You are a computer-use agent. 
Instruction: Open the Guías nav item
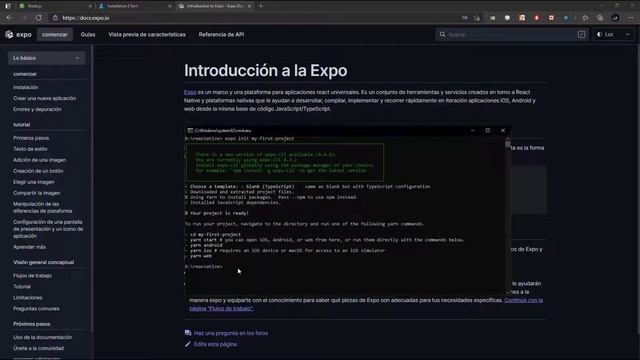tap(88, 35)
